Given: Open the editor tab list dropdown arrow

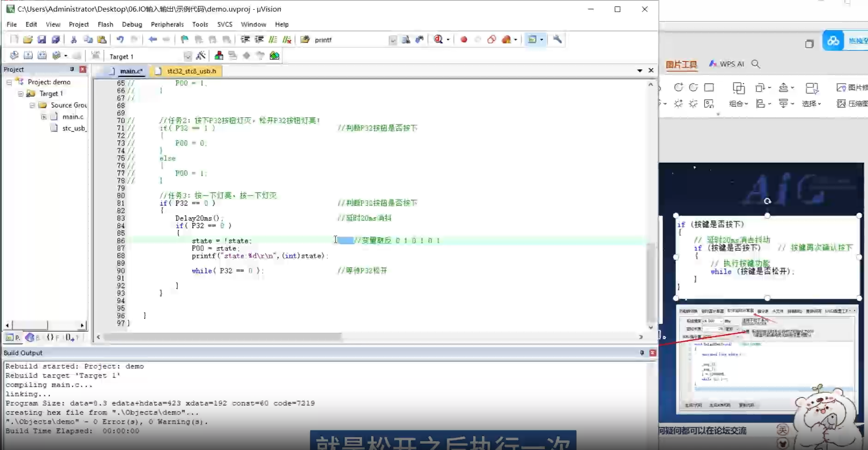Looking at the screenshot, I should pos(639,71).
